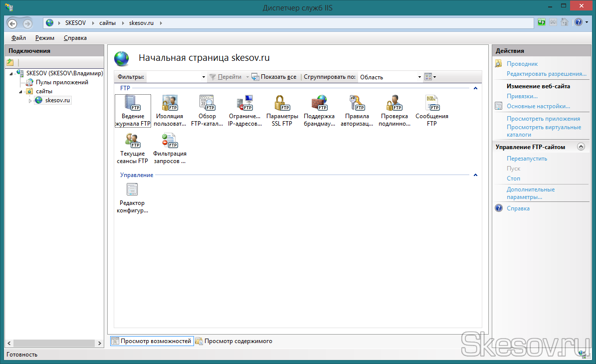Viewport: 596px width, 364px height.
Task: Collapse the FTP group section
Action: coord(475,88)
